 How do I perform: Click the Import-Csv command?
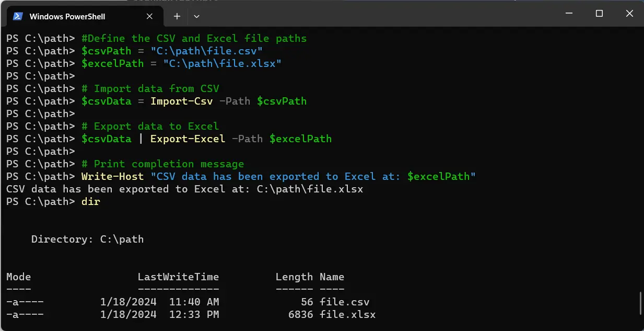point(181,101)
